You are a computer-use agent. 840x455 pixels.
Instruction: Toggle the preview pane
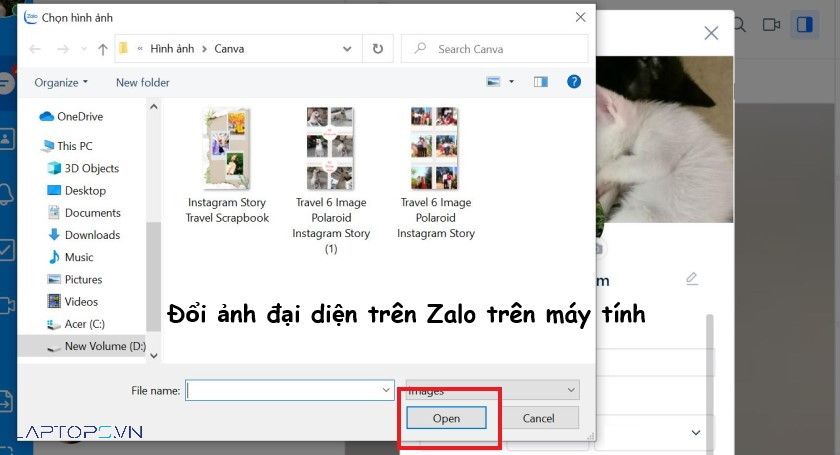(541, 81)
